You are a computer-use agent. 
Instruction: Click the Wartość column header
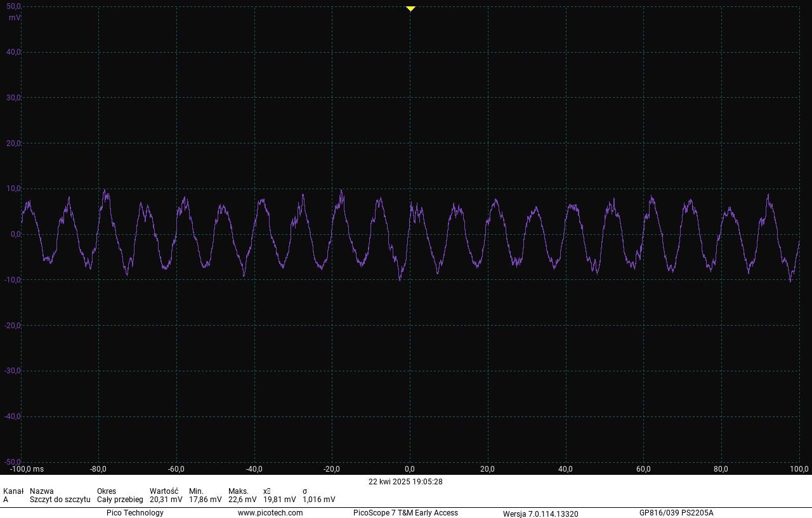(x=164, y=491)
